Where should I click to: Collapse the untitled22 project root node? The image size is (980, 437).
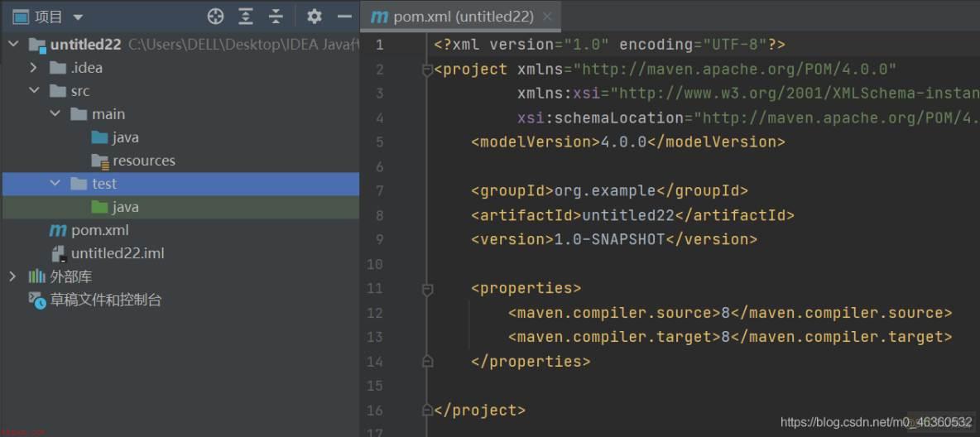pyautogui.click(x=14, y=45)
